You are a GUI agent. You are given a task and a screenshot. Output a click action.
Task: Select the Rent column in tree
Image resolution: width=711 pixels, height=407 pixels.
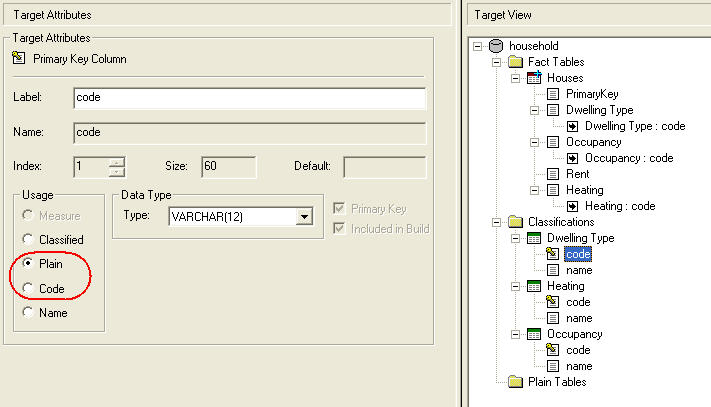click(x=577, y=174)
